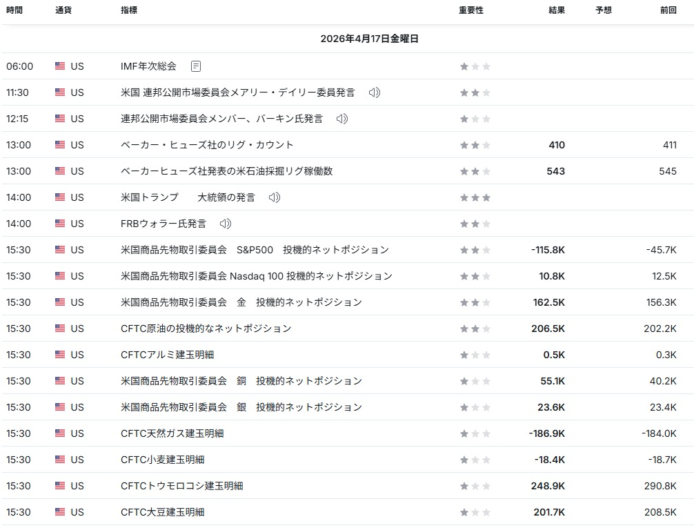Click the 206.5K result for CFTC原油
The width and height of the screenshot is (694, 528).
(548, 328)
